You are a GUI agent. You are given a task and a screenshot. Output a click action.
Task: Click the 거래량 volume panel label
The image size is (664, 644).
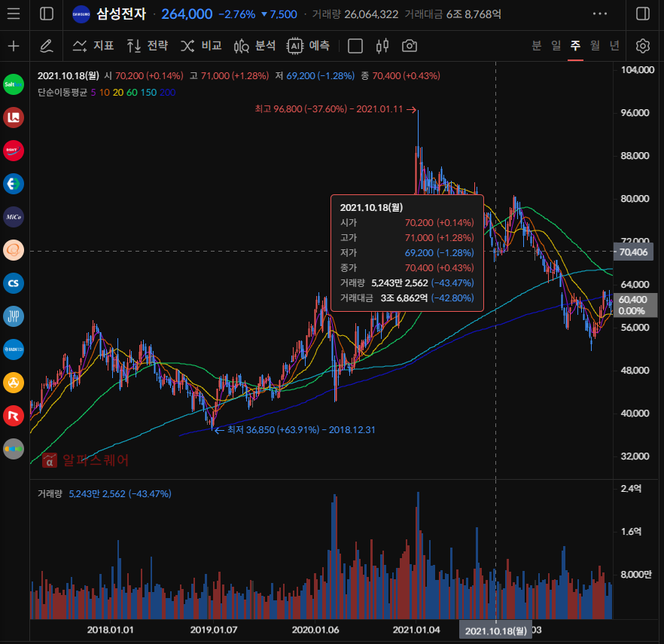50,493
